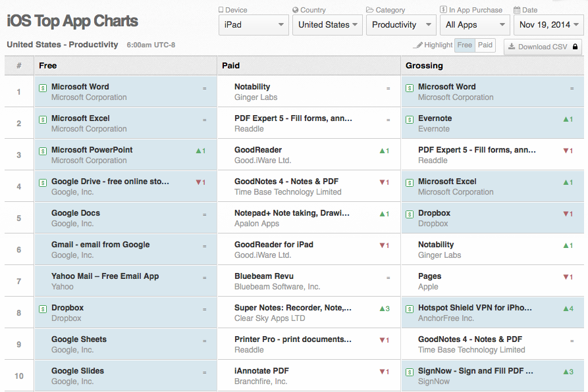The height and width of the screenshot is (392, 588).
Task: Open the Device dropdown showing iPad
Action: coord(254,25)
